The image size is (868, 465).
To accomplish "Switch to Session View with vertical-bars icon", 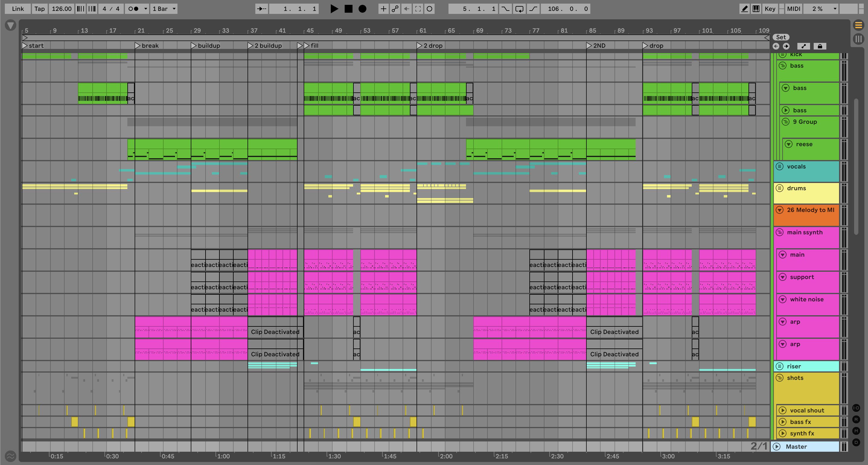I will 858,38.
